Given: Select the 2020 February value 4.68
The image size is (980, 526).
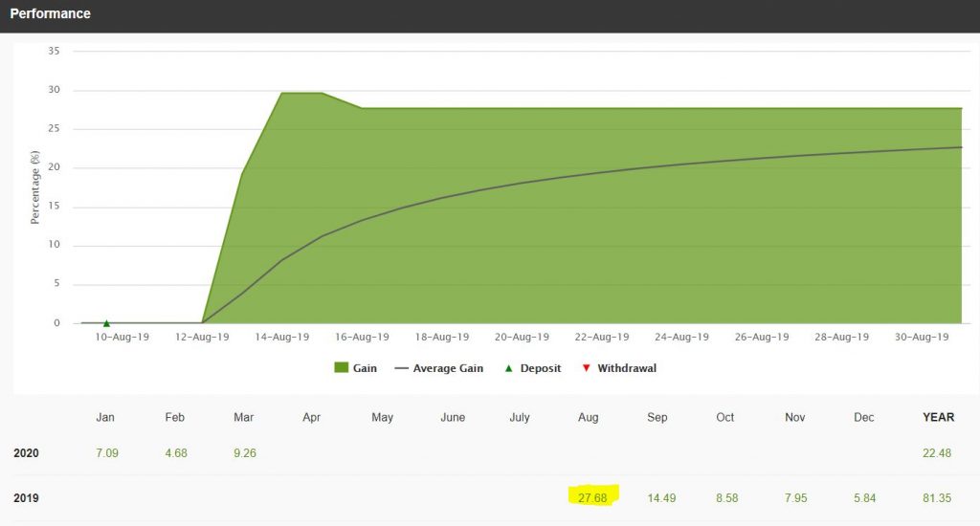Looking at the screenshot, I should pyautogui.click(x=176, y=453).
